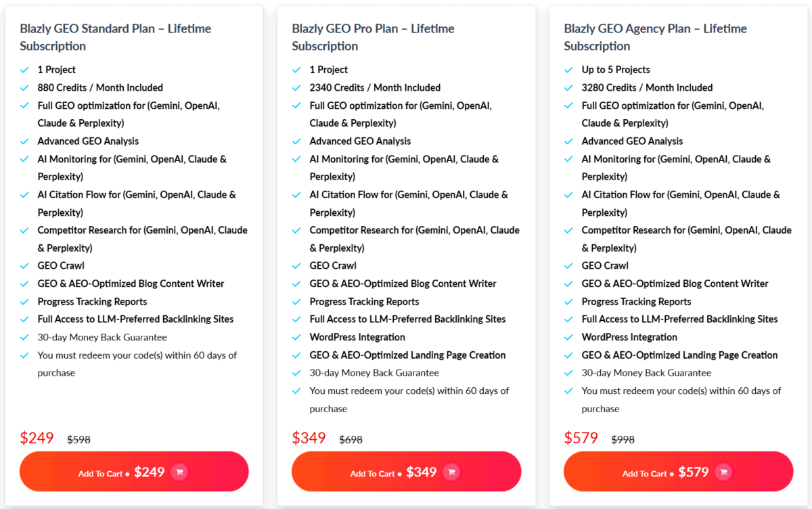Click 3280 Credits / Month Included text
The height and width of the screenshot is (509, 812).
click(x=647, y=88)
